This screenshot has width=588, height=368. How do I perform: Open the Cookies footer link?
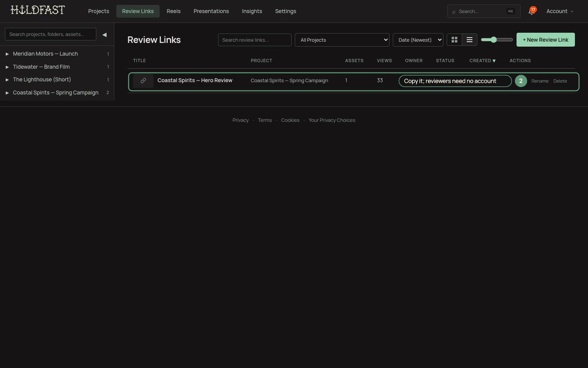tap(290, 120)
